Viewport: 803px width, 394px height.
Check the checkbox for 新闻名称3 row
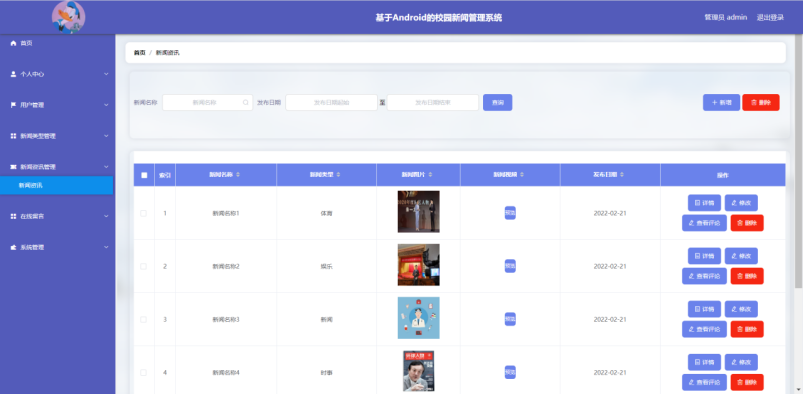(x=143, y=319)
